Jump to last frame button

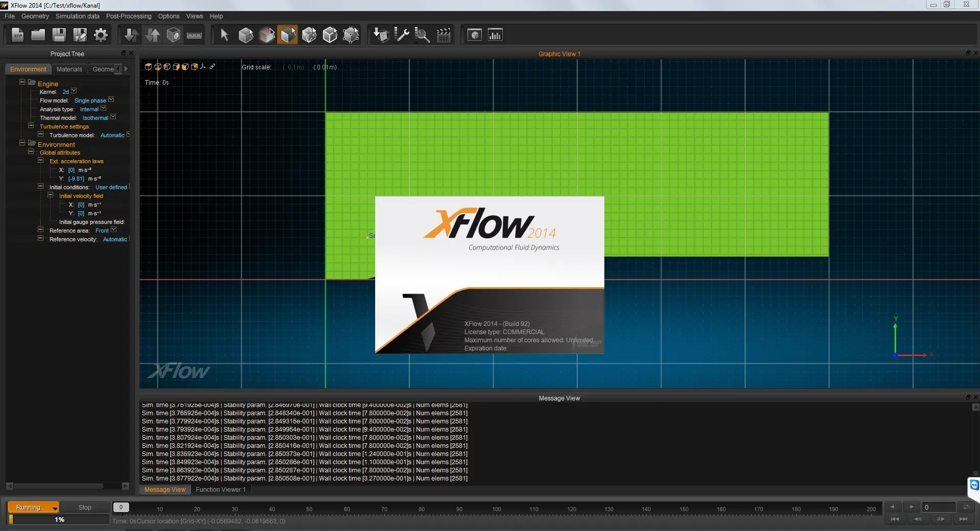click(x=963, y=519)
